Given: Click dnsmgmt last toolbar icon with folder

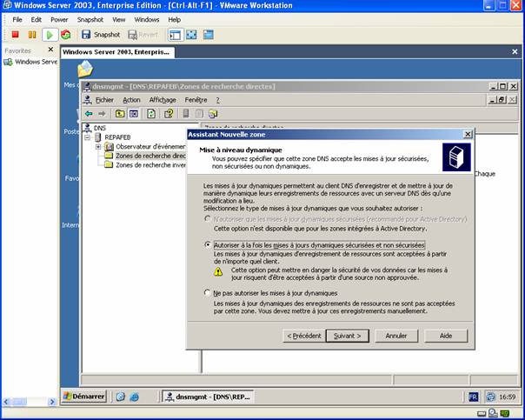Looking at the screenshot, I should [213, 114].
